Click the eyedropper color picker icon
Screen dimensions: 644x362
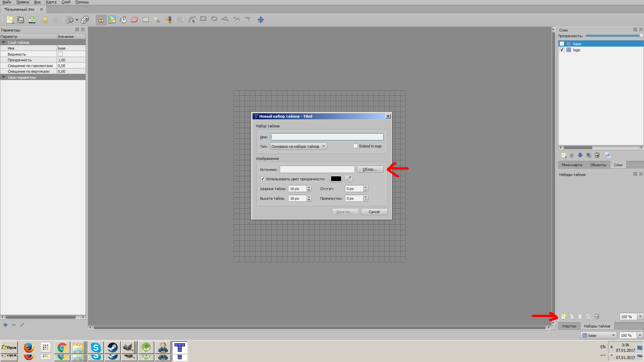pos(349,179)
